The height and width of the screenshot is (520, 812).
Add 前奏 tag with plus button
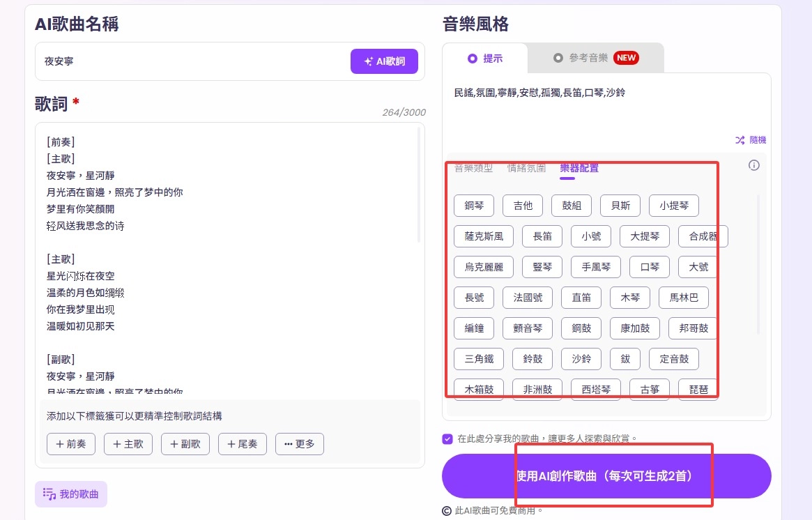point(71,444)
